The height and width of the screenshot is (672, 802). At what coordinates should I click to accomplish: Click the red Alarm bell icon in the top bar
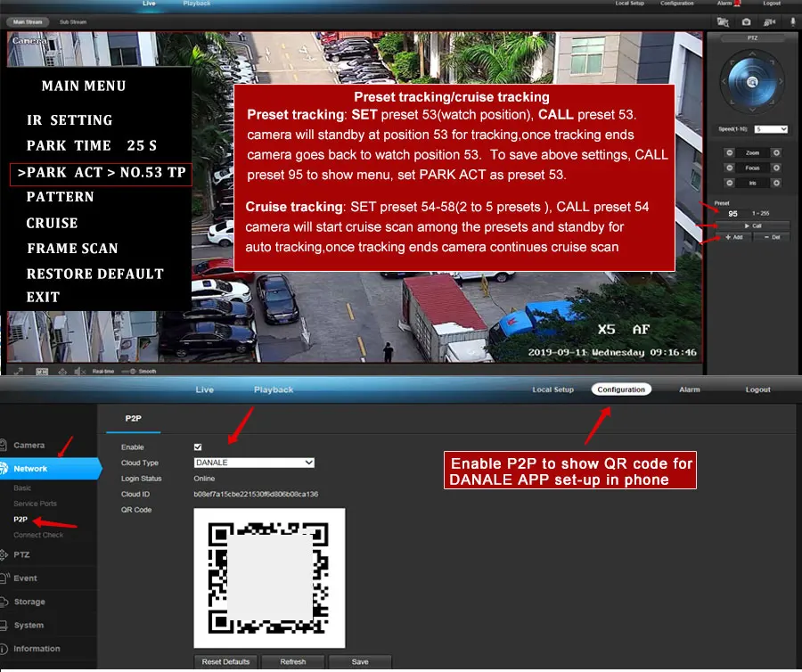pos(737,3)
